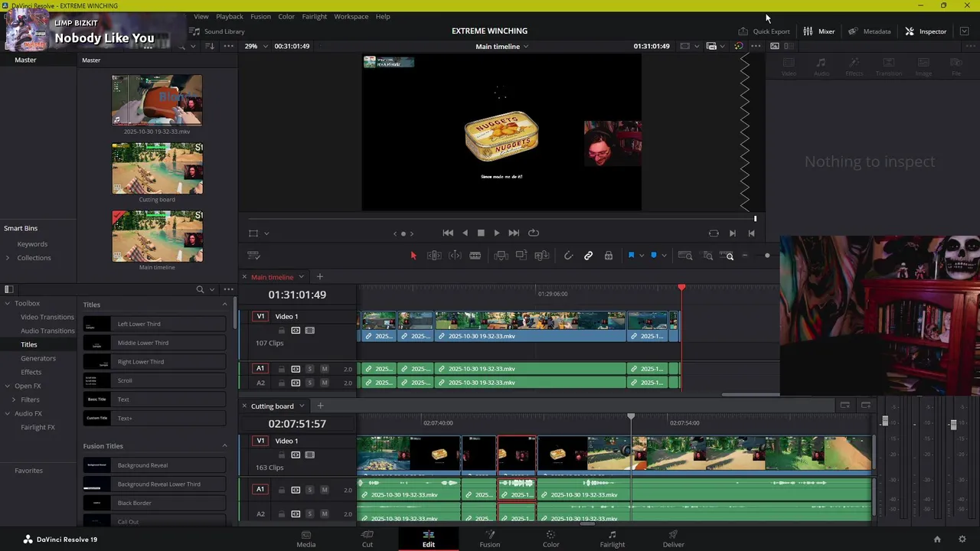The image size is (980, 551).
Task: Switch to the Media page
Action: click(306, 539)
